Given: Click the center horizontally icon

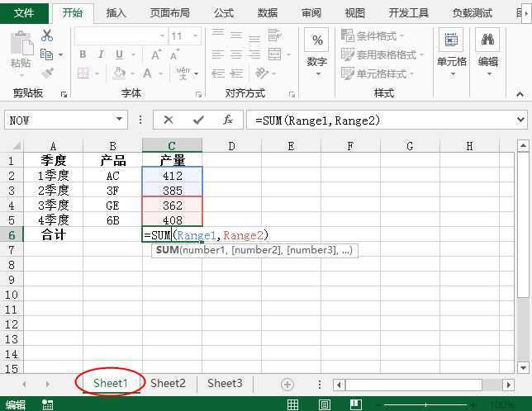Looking at the screenshot, I should (236, 54).
